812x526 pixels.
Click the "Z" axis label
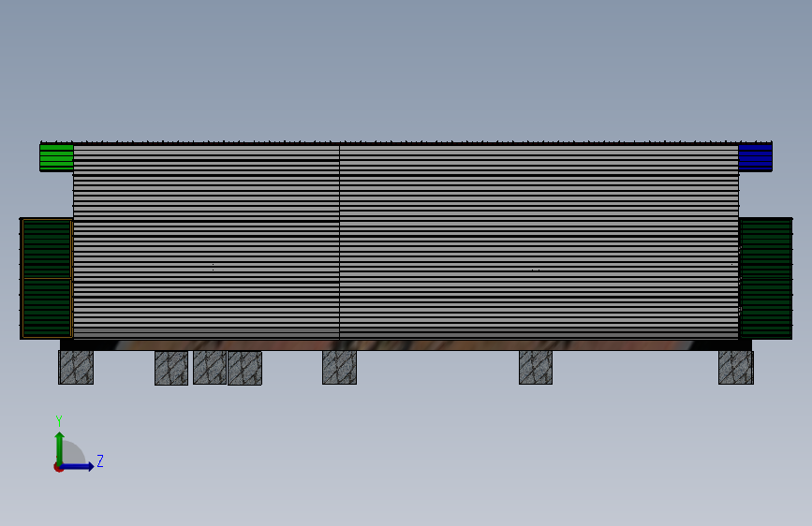point(100,460)
